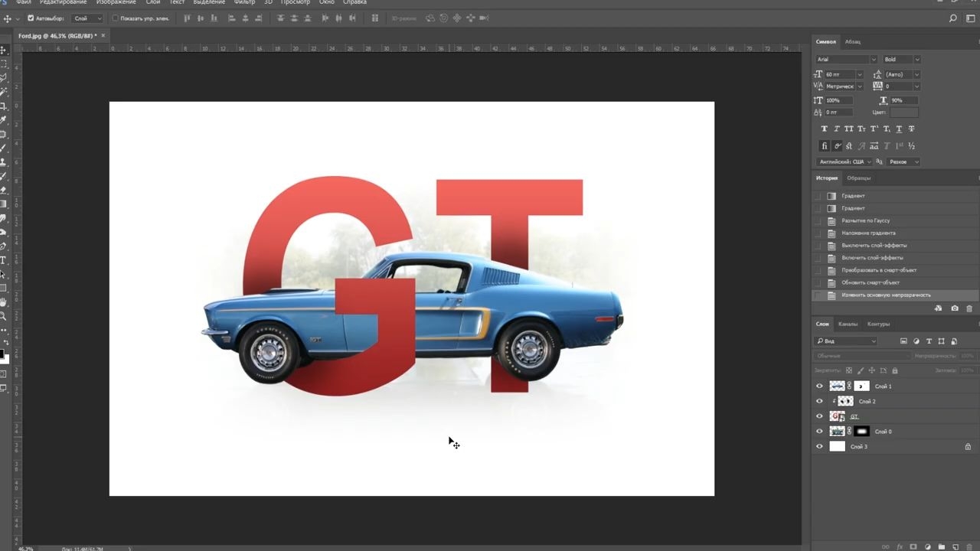Enable the Показать упр. элем. checkbox
The height and width of the screenshot is (551, 980).
pyautogui.click(x=116, y=18)
